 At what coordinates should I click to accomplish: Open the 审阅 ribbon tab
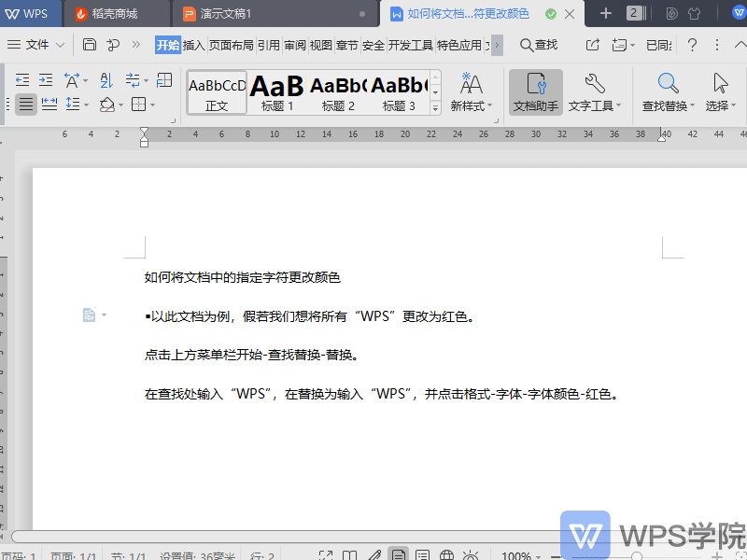click(x=295, y=45)
